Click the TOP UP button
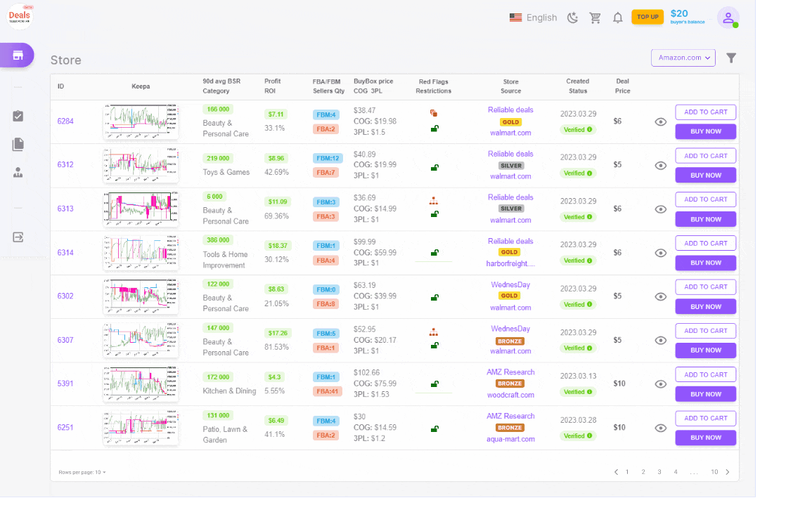The height and width of the screenshot is (531, 812). point(647,17)
